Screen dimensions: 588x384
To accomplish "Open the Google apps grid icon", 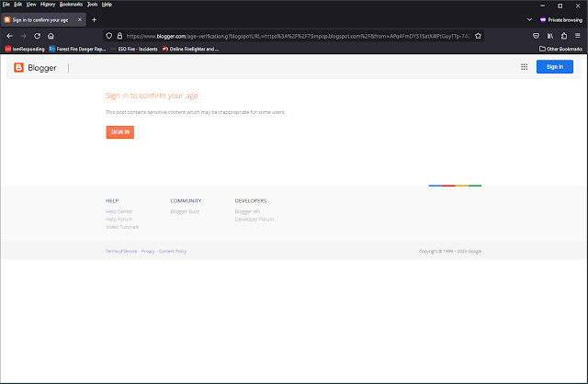I will click(525, 67).
